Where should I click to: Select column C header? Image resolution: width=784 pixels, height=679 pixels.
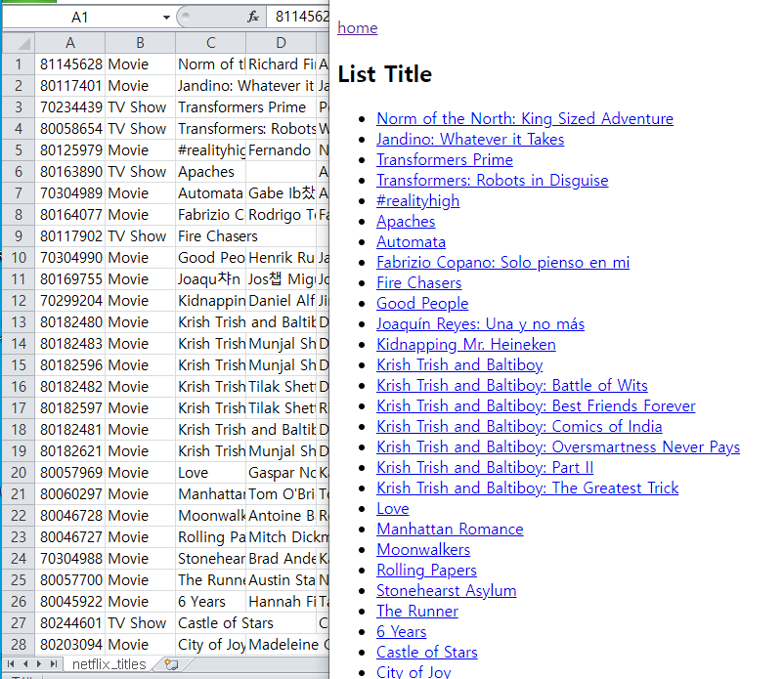pos(211,43)
